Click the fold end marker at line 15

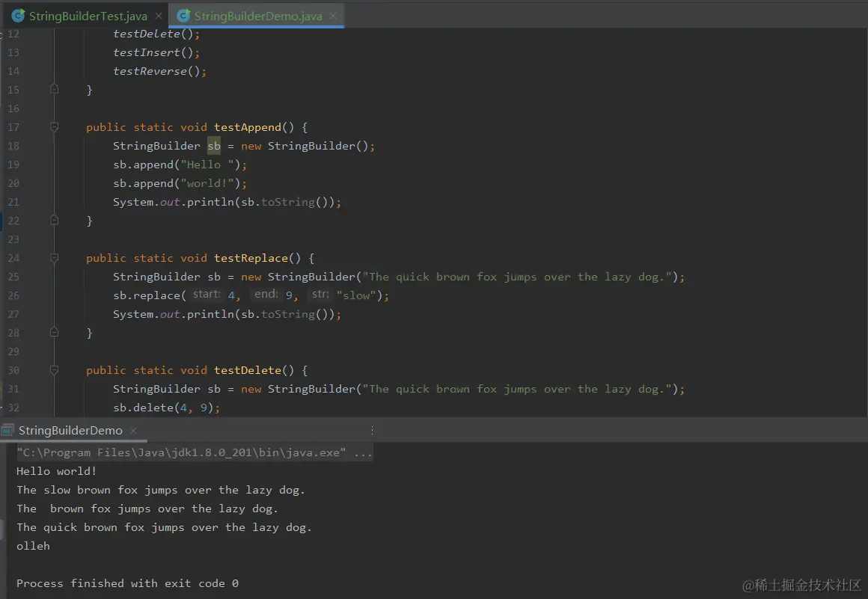click(54, 89)
